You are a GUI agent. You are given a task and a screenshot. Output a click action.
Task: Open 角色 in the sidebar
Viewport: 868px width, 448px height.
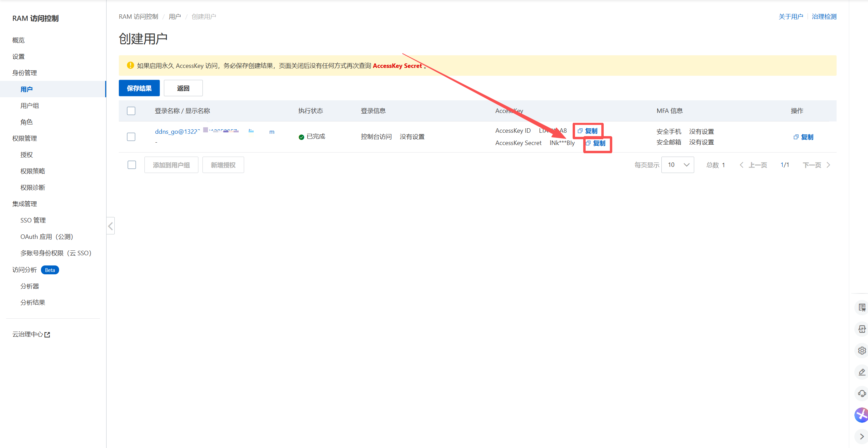[x=27, y=122]
